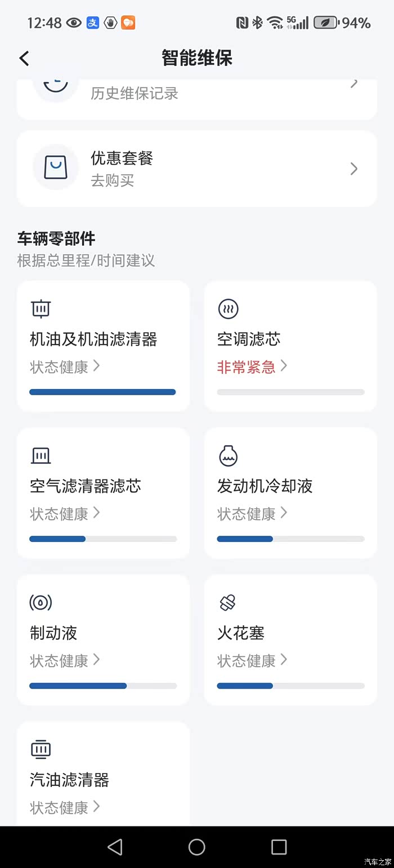
Task: Tap the gasoline filter icon
Action: (x=41, y=749)
